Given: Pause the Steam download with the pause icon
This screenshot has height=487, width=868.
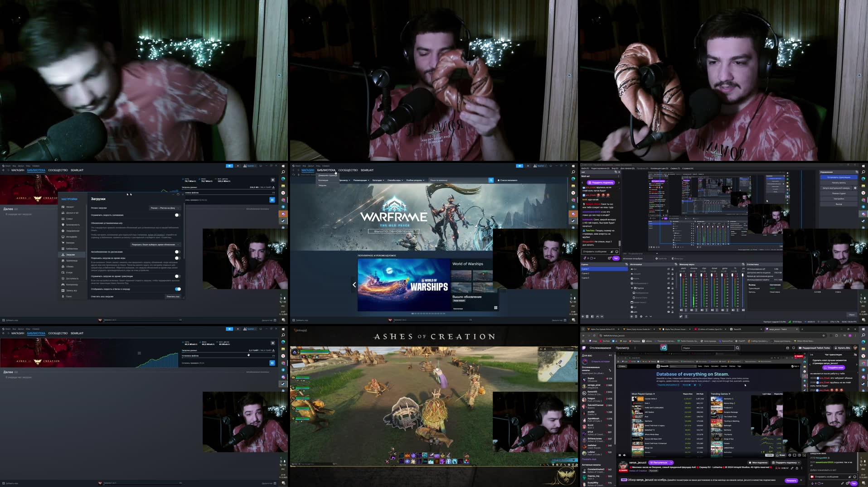Looking at the screenshot, I should point(272,200).
